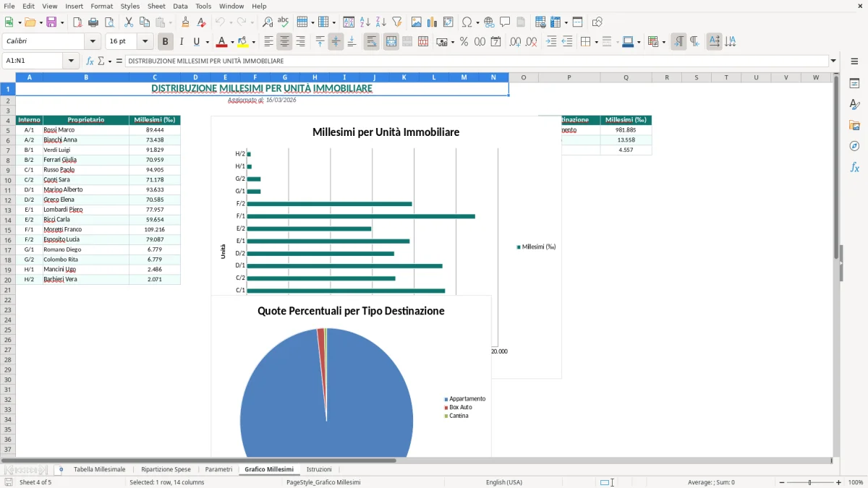Screen dimensions: 868x488
Task: Click the Add Decimal Place icon
Action: tap(515, 42)
